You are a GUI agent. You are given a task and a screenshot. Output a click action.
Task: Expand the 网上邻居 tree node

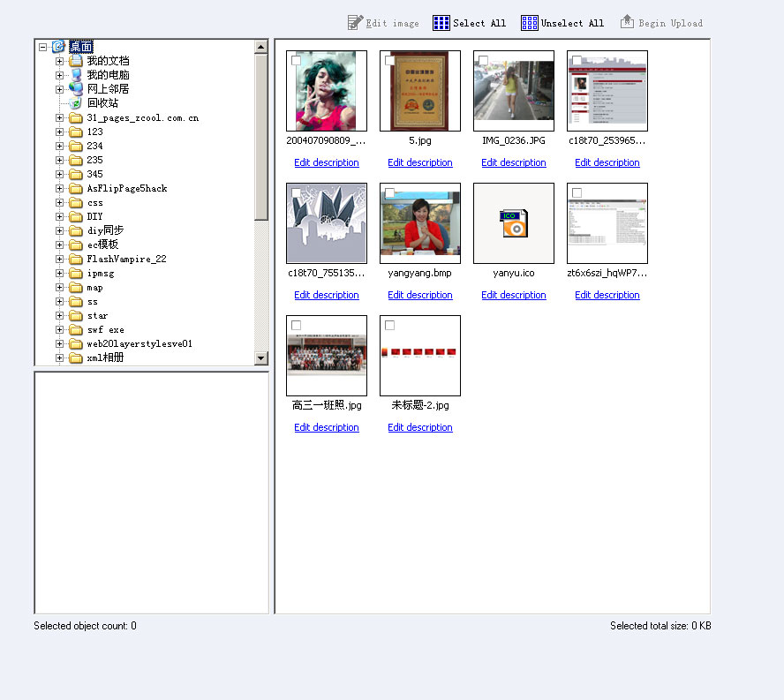(x=59, y=89)
